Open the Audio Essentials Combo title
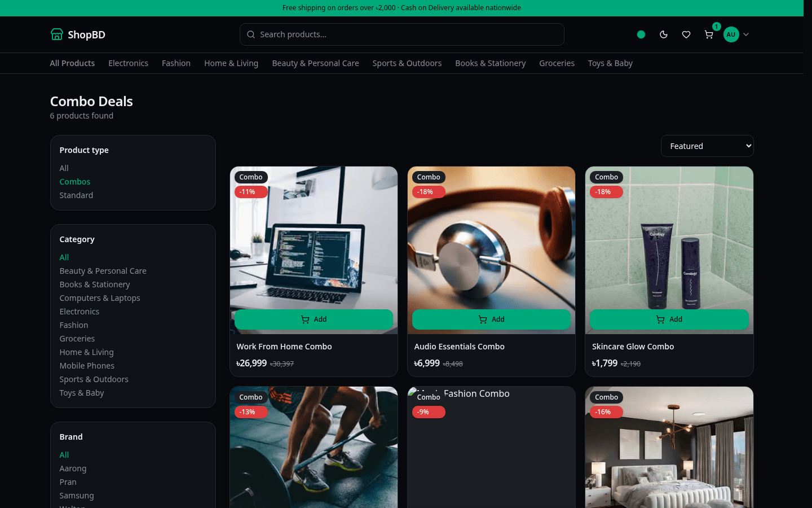Viewport: 812px width, 508px height. pos(460,347)
